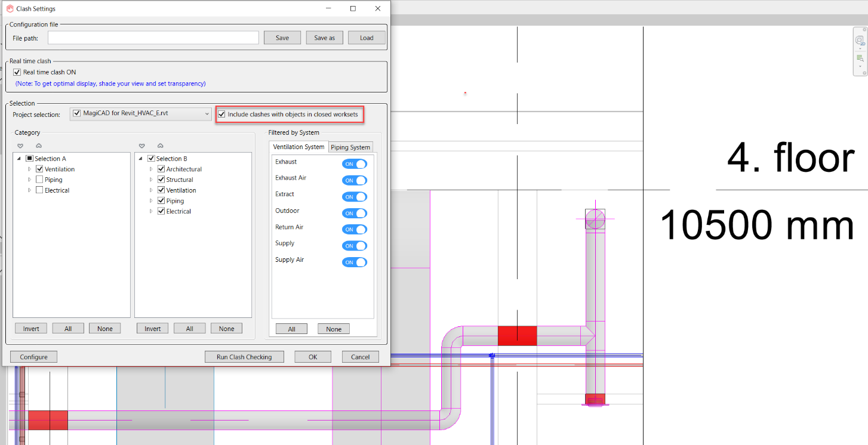Viewport: 868px width, 445px height.
Task: Expand Ventilation node under Selection A
Action: (29, 169)
